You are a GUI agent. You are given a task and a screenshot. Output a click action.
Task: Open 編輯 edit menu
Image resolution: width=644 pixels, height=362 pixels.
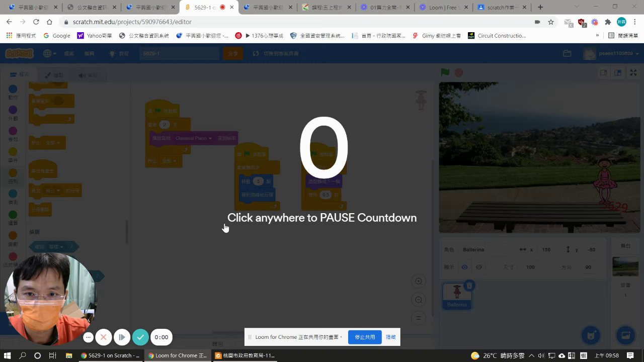(89, 53)
